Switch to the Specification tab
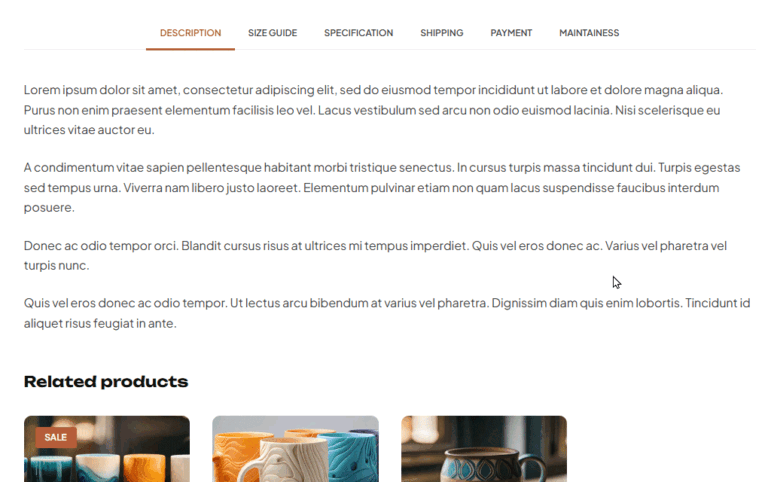Viewport: 768px width, 482px height. tap(359, 33)
